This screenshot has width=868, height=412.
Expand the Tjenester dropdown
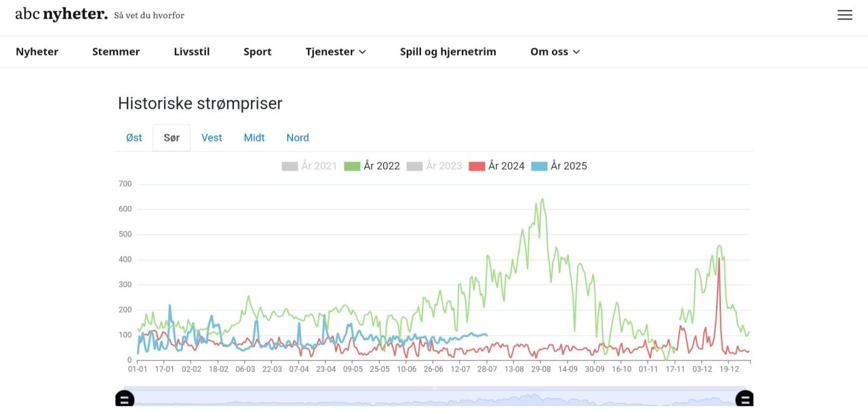[336, 52]
